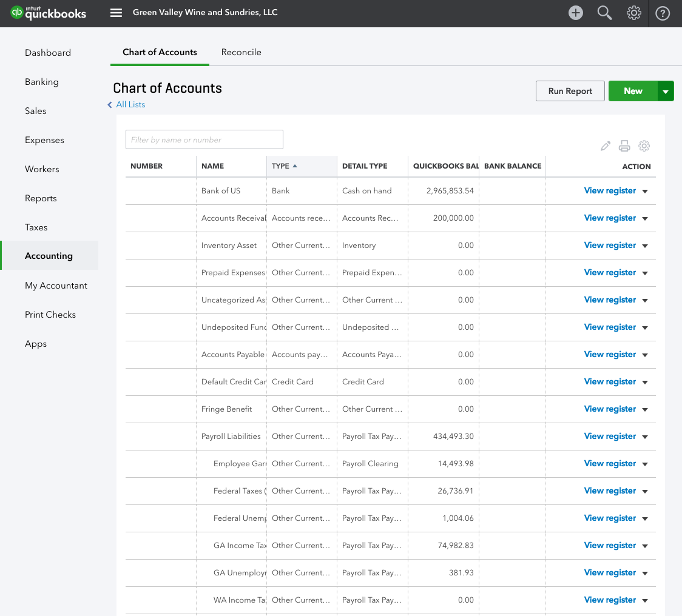Image resolution: width=682 pixels, height=616 pixels.
Task: Click the pencil batch edit icon
Action: point(605,146)
